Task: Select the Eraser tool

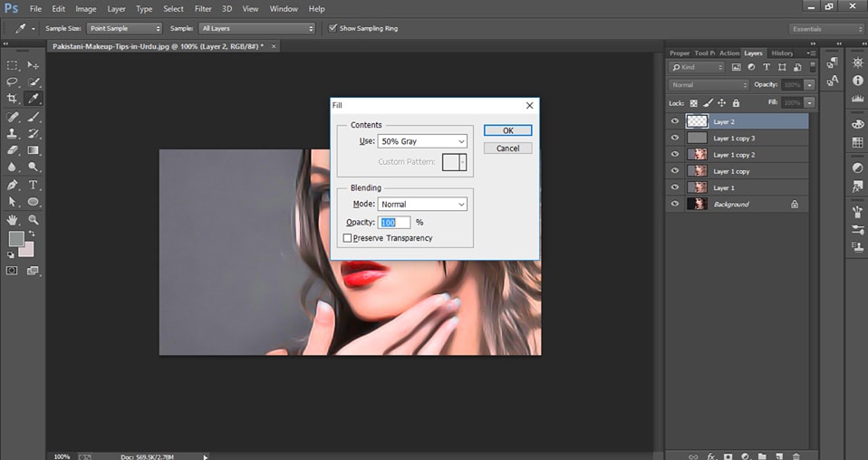Action: (13, 150)
